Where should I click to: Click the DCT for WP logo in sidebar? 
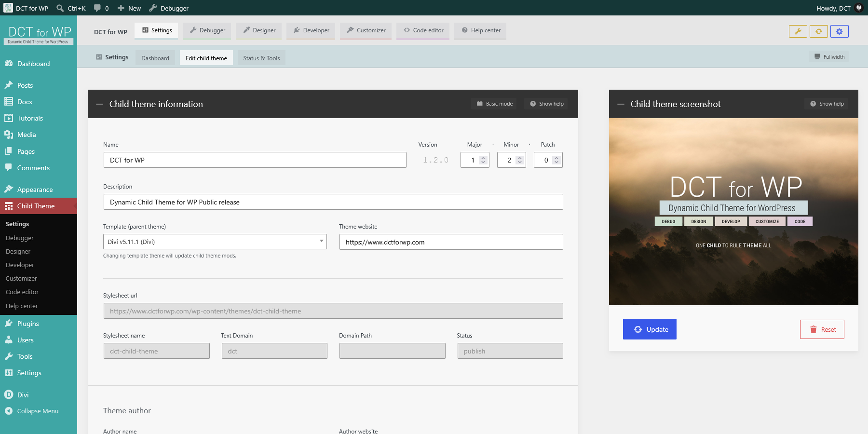point(39,35)
